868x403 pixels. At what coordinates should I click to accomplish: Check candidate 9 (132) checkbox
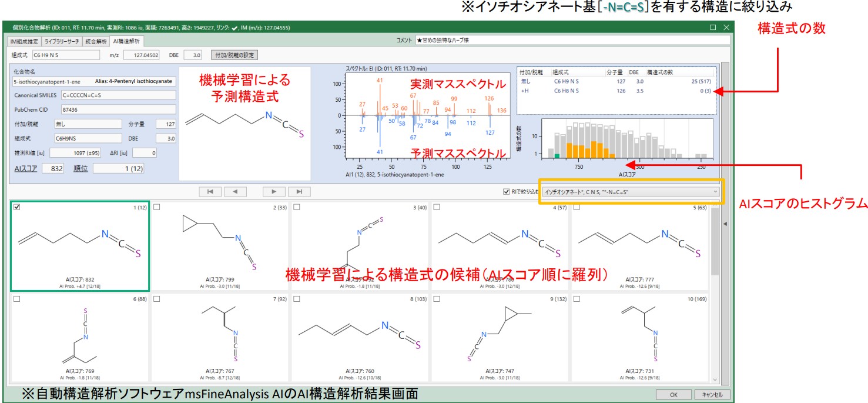437,299
